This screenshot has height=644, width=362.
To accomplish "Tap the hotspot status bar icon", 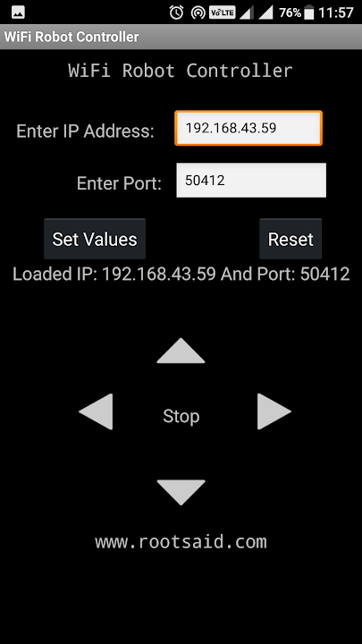I will click(x=198, y=13).
